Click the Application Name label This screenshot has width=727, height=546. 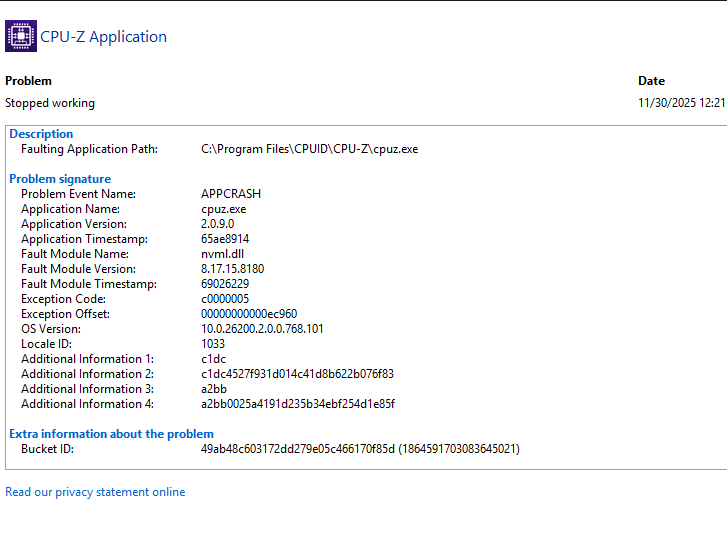click(x=70, y=209)
